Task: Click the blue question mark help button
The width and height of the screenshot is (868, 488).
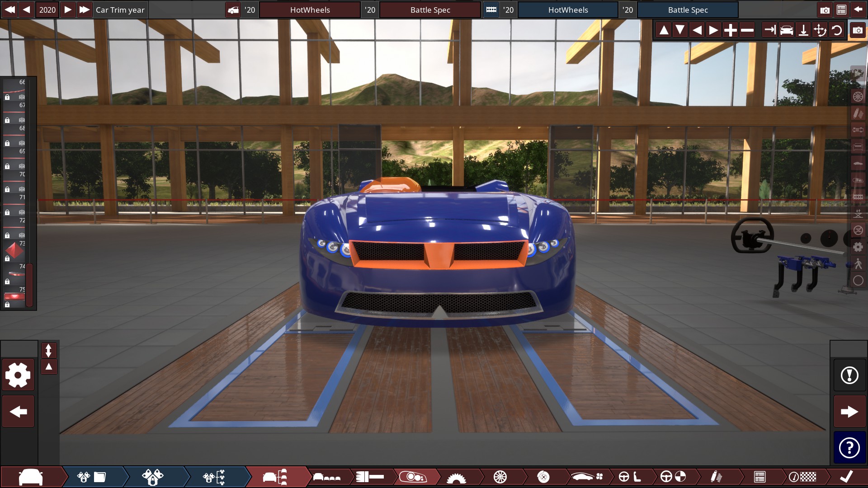Action: click(849, 447)
